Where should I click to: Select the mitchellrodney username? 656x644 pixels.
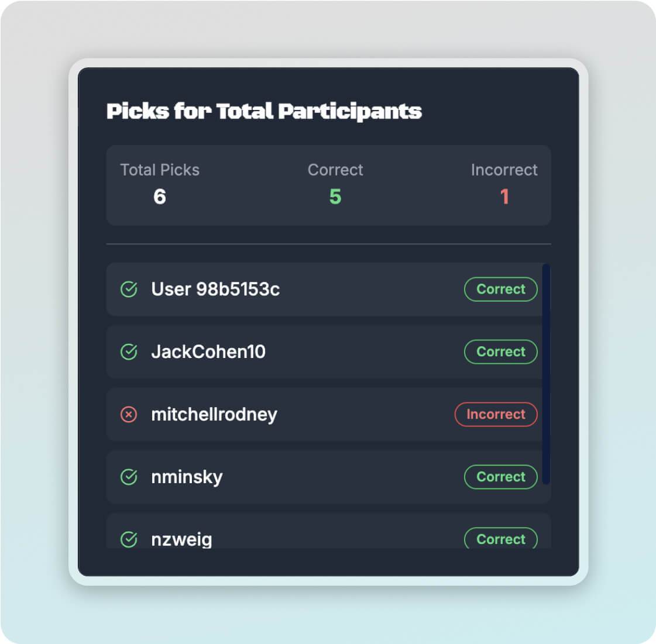click(x=214, y=414)
